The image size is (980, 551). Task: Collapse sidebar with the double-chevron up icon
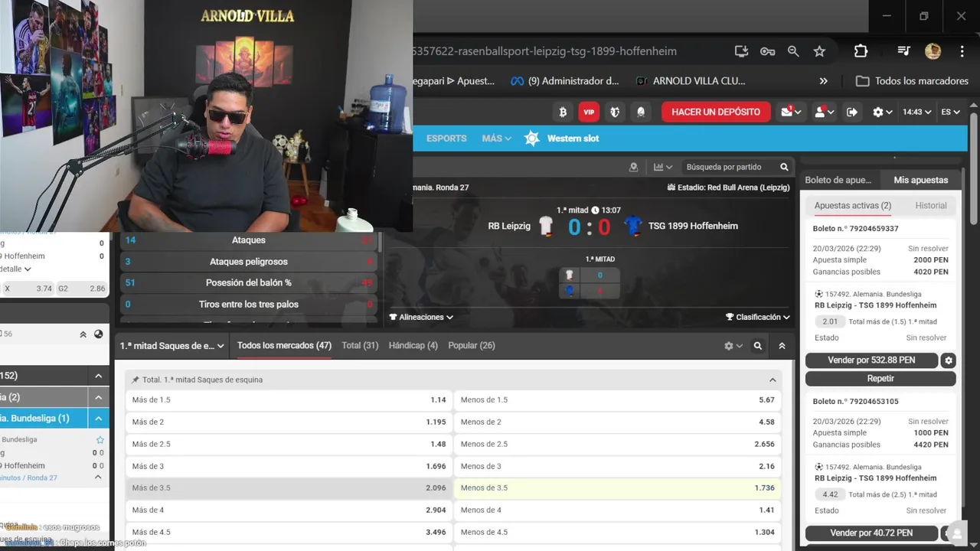83,334
